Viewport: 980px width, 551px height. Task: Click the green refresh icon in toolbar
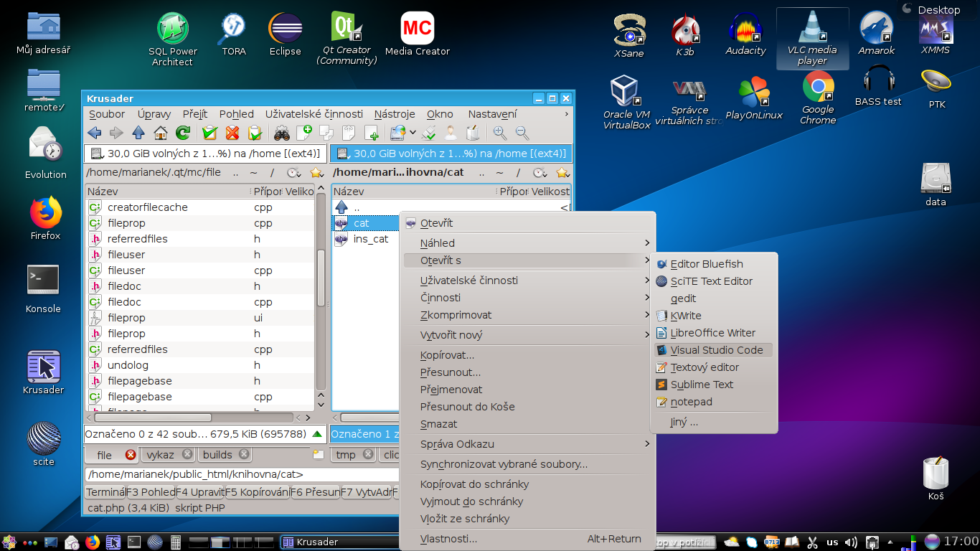click(x=182, y=133)
